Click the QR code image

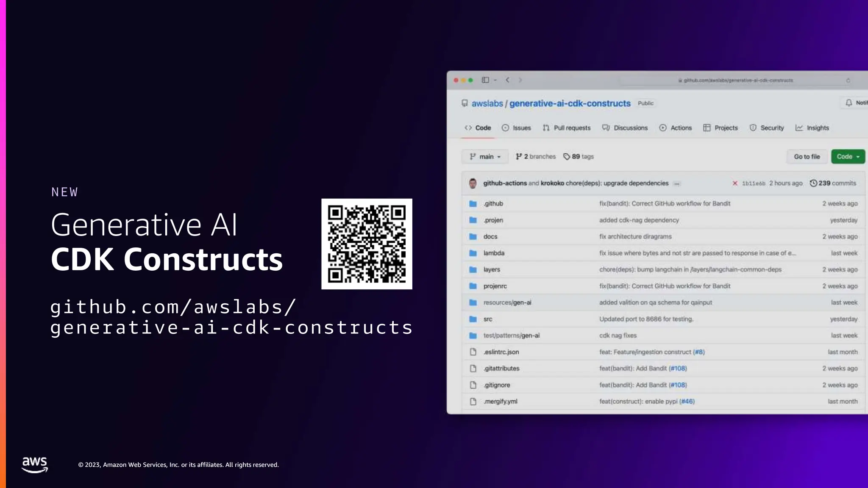point(367,244)
